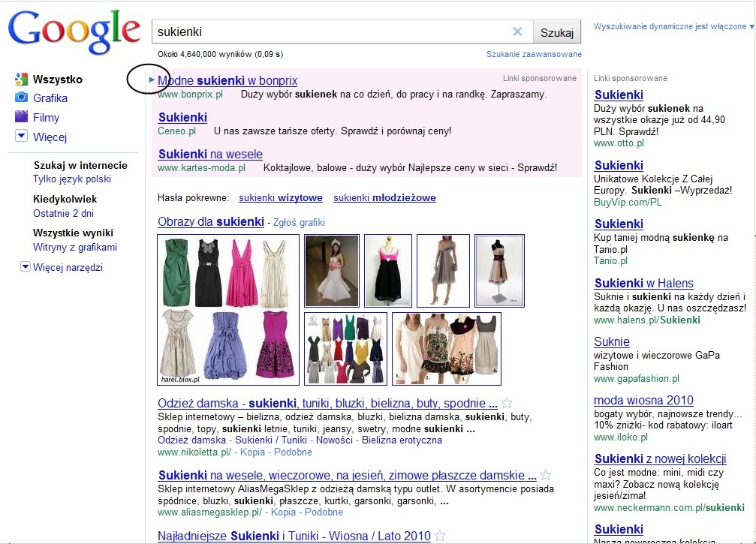Open four numbered floral dresses thumbnail
Viewport: 756px width, 544px height.
point(447,349)
